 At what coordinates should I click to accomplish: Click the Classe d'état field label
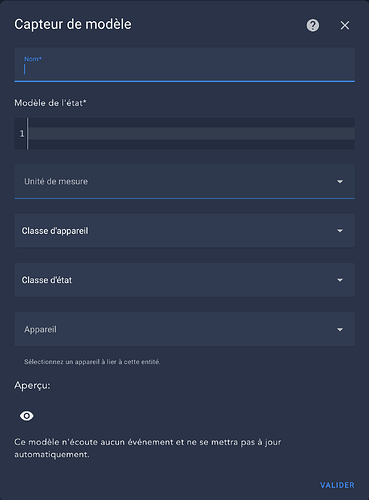(x=47, y=280)
